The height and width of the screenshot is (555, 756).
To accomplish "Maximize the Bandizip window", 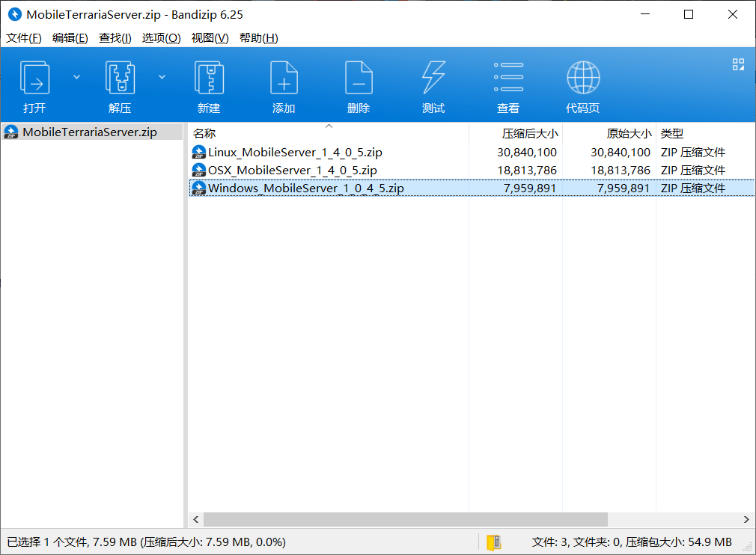I will pyautogui.click(x=689, y=14).
